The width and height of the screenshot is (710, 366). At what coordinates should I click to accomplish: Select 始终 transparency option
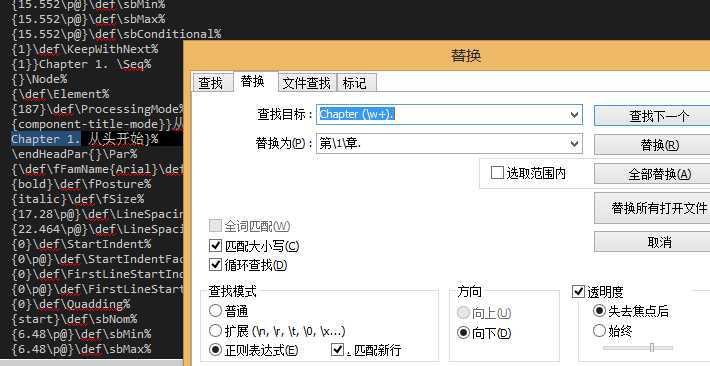(x=599, y=331)
